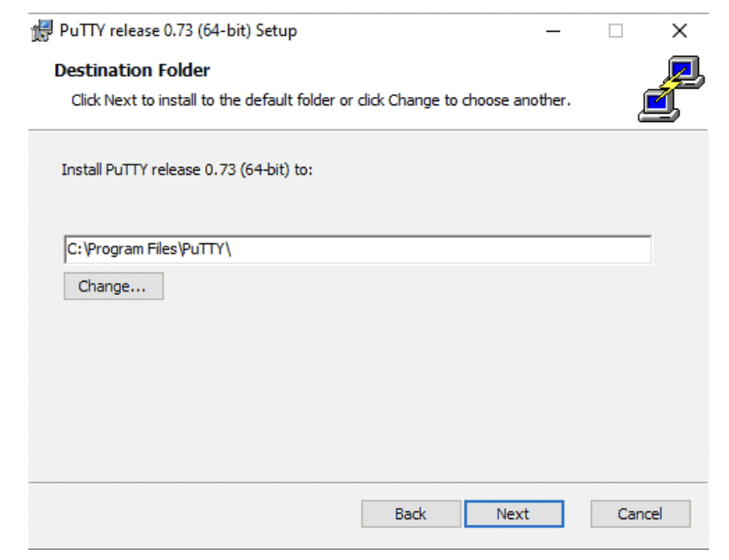
Task: Click the empty gray area below Change button
Action: [368, 393]
